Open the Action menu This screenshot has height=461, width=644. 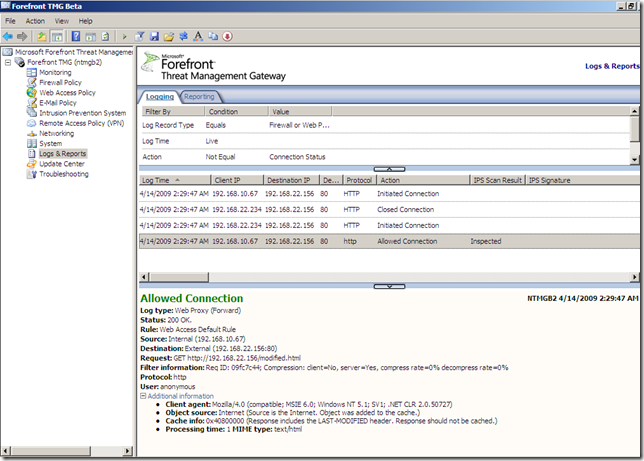[x=35, y=20]
